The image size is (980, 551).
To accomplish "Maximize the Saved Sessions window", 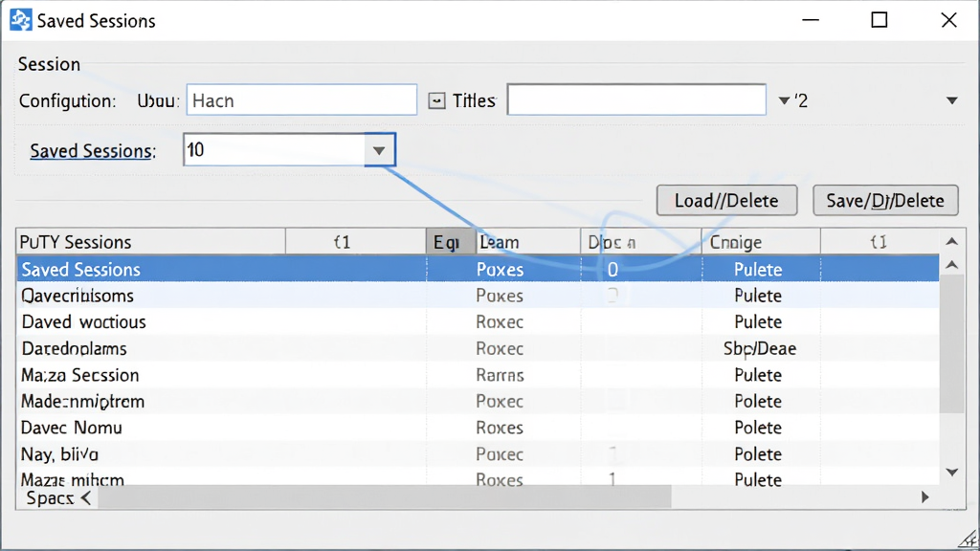I will tap(880, 20).
